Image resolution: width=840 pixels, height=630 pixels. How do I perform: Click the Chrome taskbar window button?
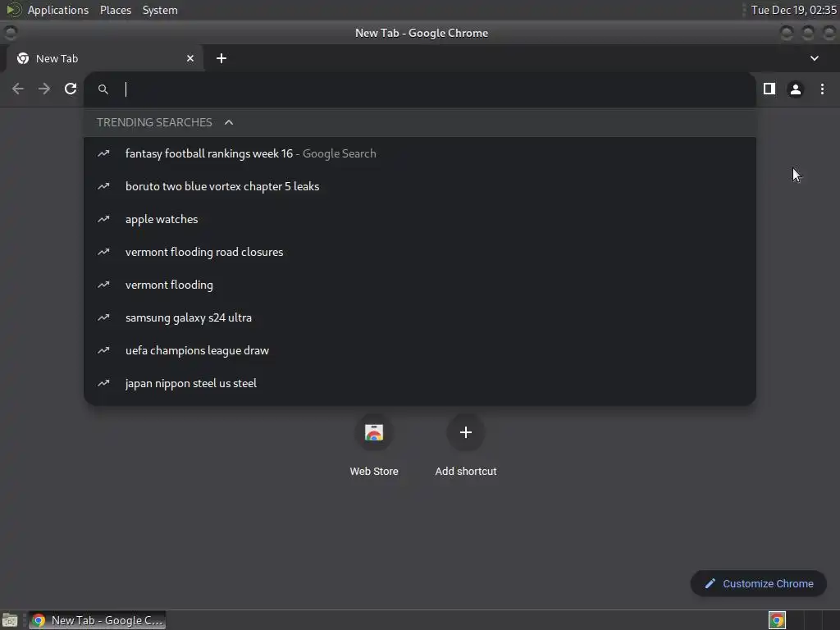coord(97,620)
